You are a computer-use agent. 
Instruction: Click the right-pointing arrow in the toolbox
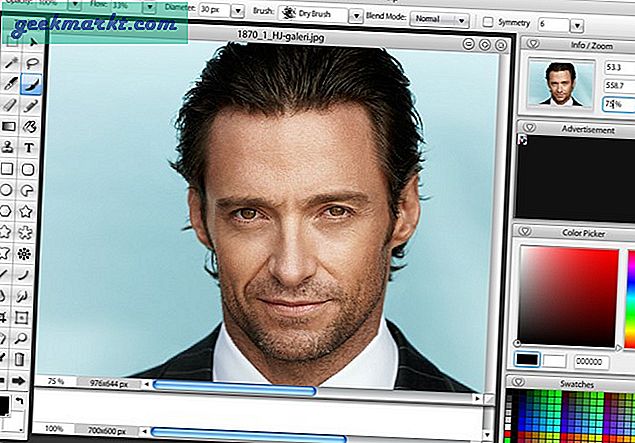coord(18,381)
